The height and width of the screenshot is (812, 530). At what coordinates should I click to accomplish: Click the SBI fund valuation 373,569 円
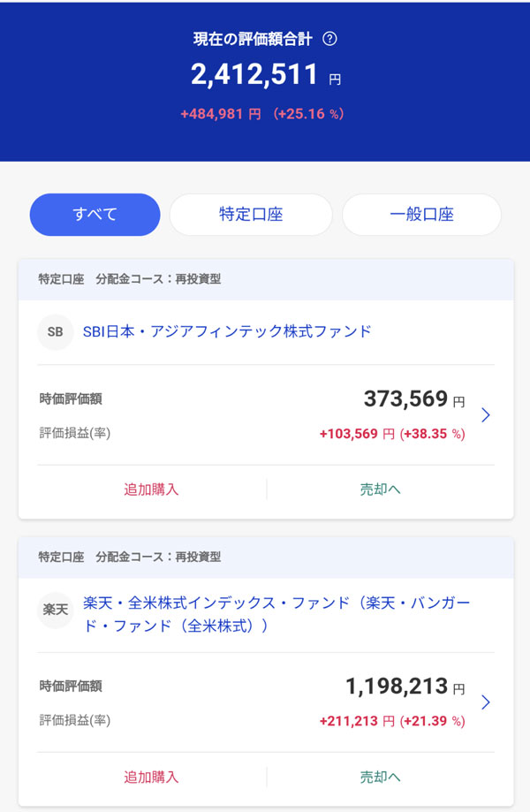tap(413, 399)
